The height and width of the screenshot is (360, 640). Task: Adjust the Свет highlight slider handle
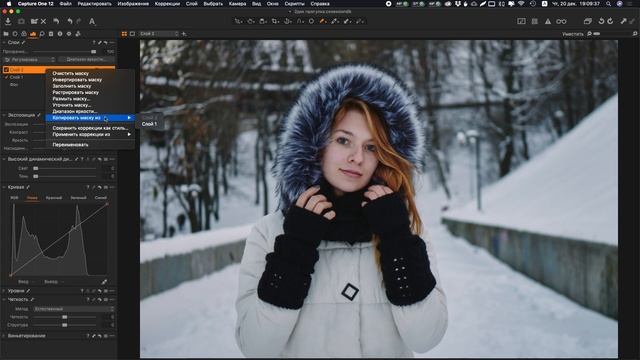pyautogui.click(x=36, y=168)
